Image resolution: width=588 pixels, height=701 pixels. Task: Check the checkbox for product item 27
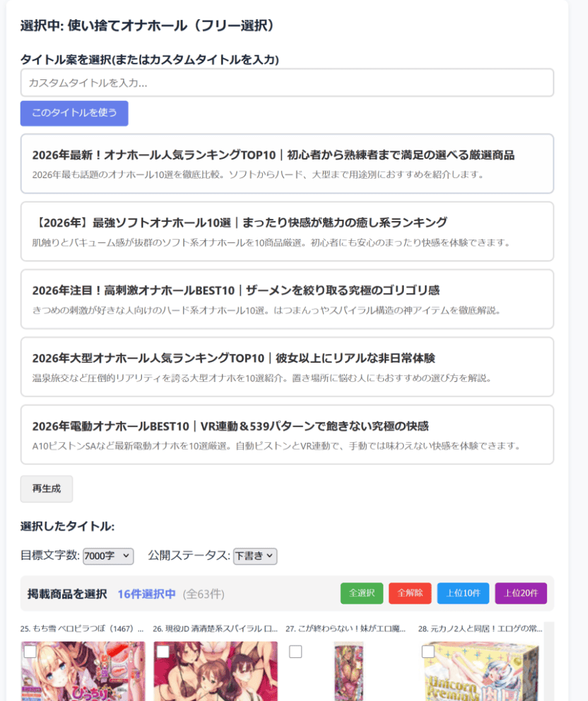tap(296, 652)
